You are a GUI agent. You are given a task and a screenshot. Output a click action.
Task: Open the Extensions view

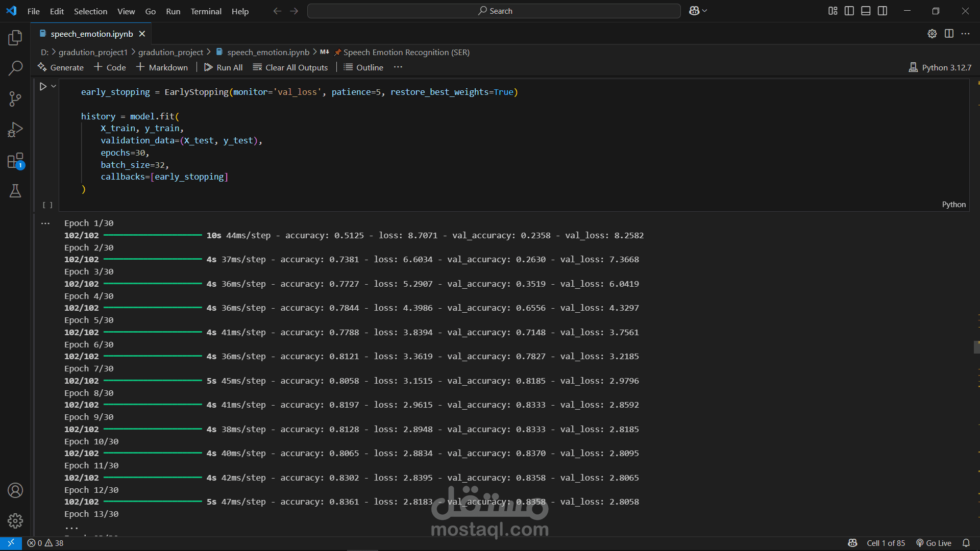[x=15, y=161]
